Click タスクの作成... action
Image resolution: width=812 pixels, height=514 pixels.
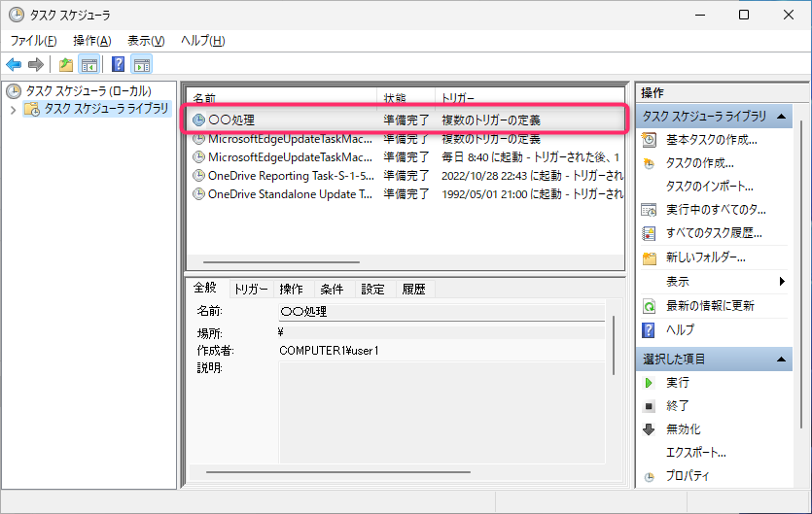(699, 163)
